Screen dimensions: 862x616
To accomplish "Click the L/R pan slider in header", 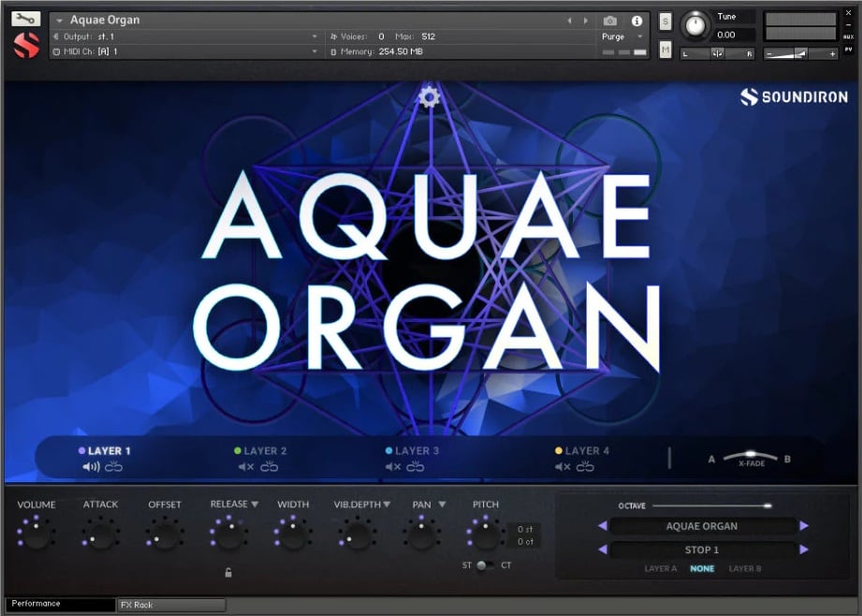I will click(718, 53).
